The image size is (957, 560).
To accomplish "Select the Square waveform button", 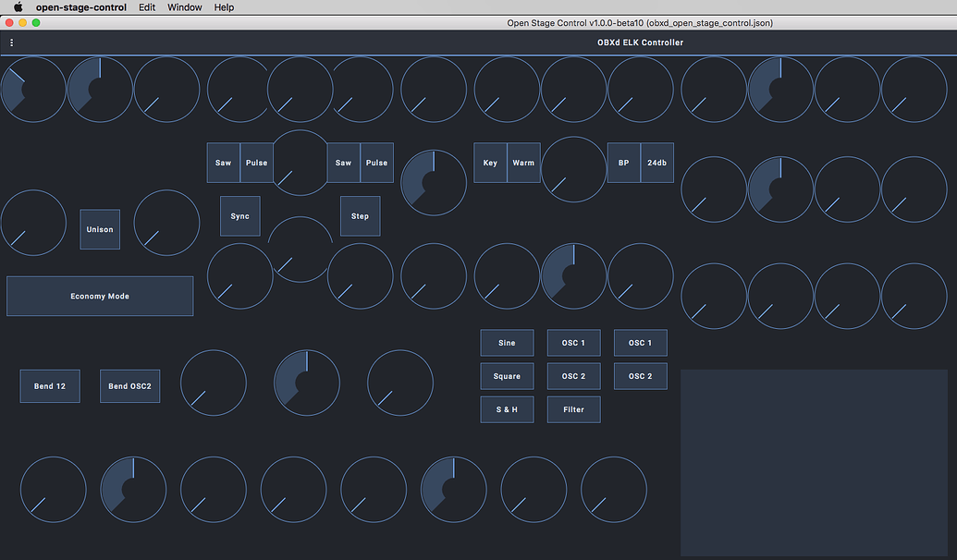I will pyautogui.click(x=508, y=376).
